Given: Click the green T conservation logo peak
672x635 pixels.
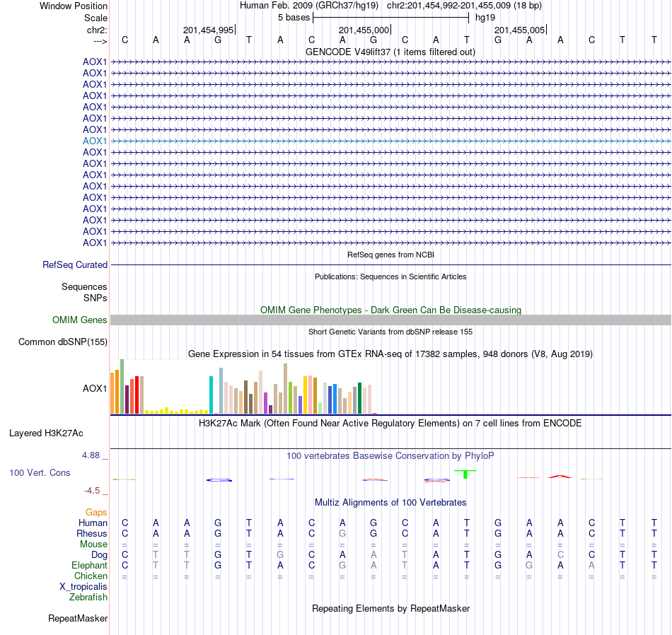Looking at the screenshot, I should 465,474.
